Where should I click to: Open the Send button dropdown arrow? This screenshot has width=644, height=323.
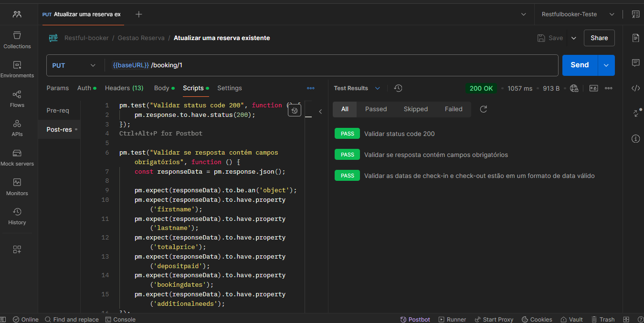click(606, 65)
